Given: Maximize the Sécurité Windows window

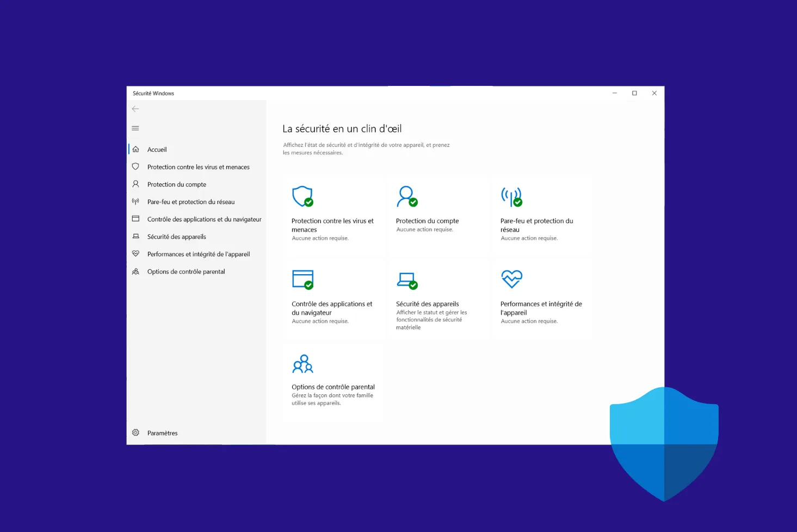Looking at the screenshot, I should (x=634, y=93).
